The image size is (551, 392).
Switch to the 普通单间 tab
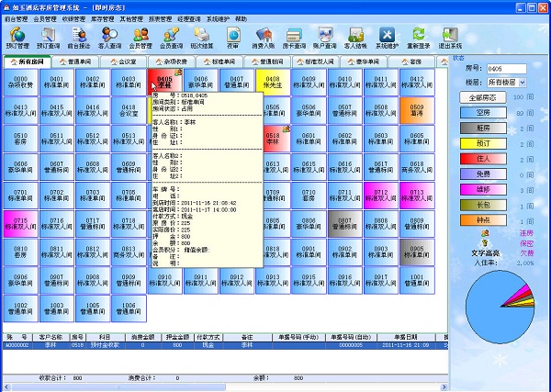75,62
